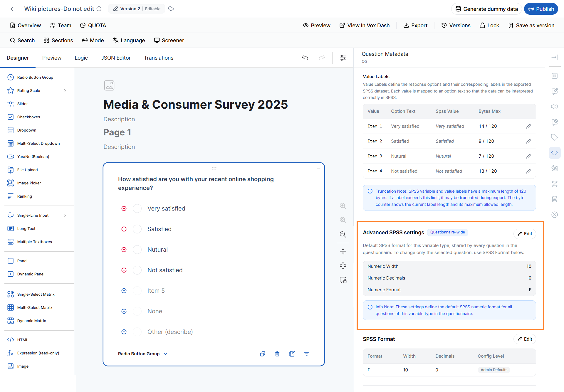Duplicate the question using copy icon

pyautogui.click(x=263, y=354)
